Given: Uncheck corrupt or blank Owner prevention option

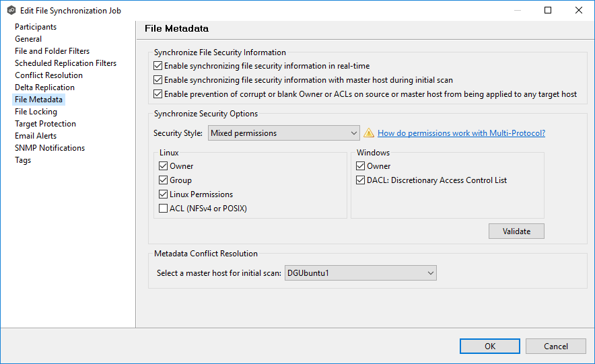Looking at the screenshot, I should 158,94.
